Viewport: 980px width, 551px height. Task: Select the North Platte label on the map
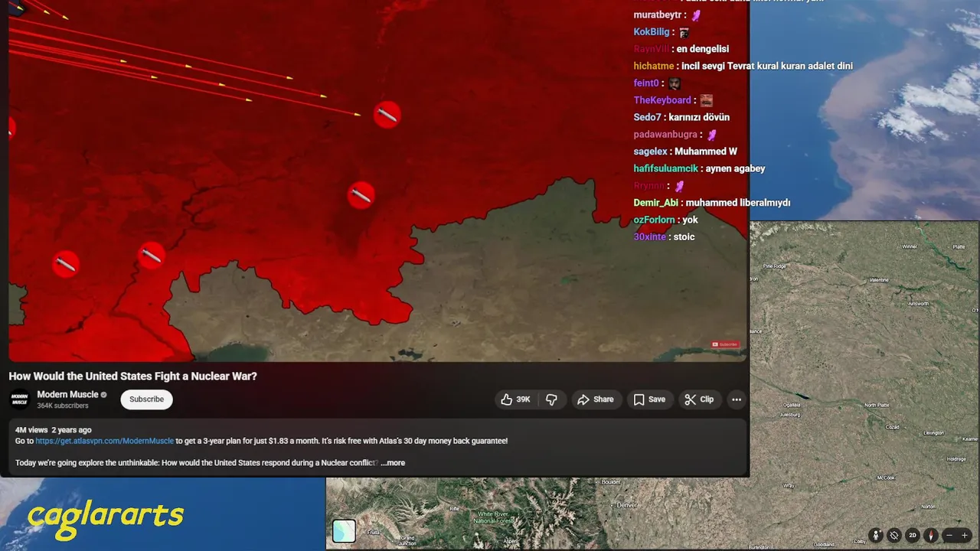tap(876, 405)
